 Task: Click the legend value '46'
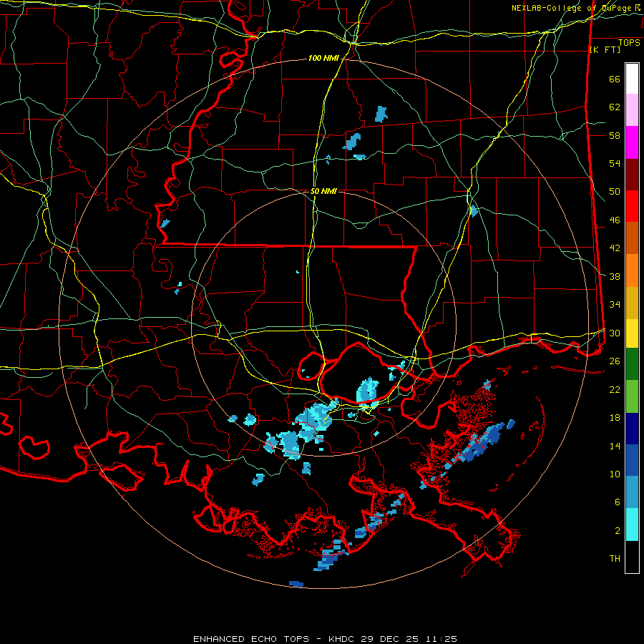[615, 220]
